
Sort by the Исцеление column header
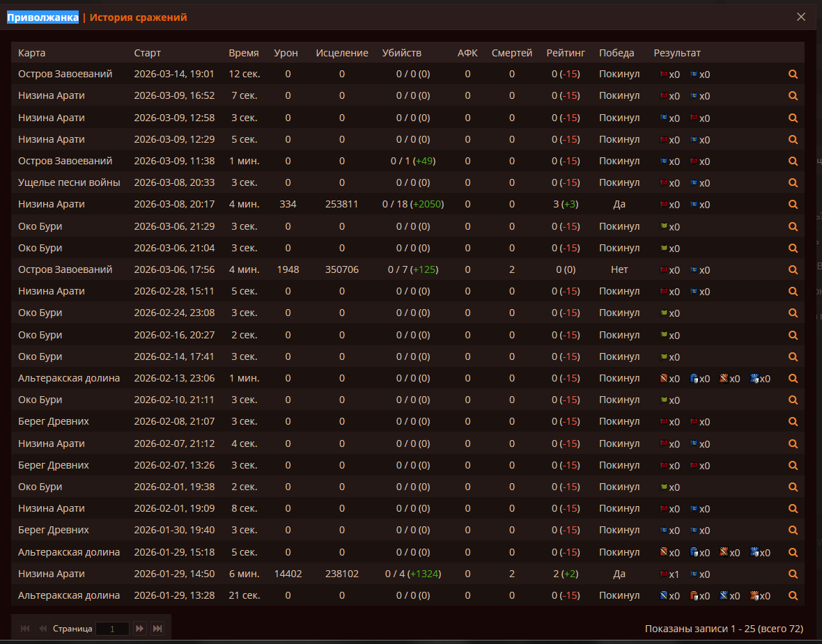(x=341, y=53)
